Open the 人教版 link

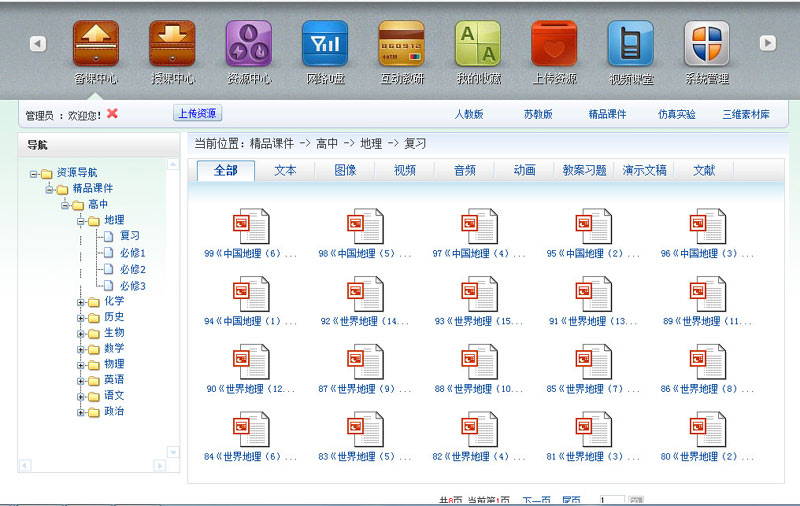pos(469,115)
